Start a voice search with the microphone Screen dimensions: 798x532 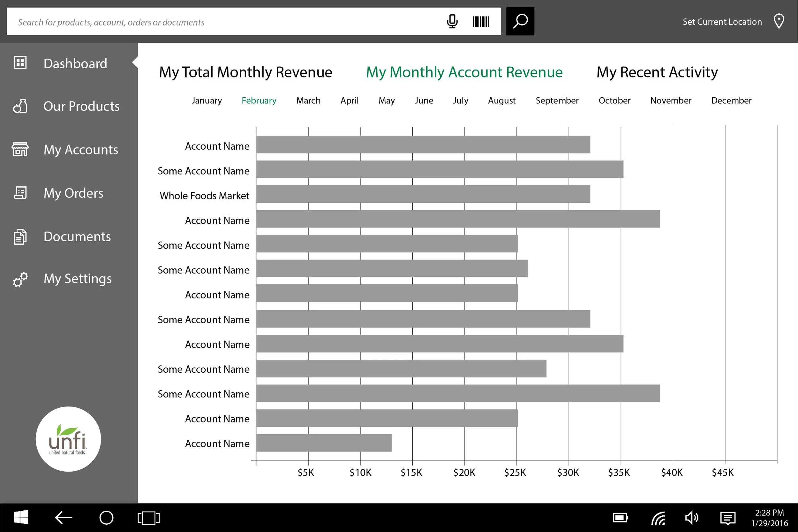click(452, 21)
